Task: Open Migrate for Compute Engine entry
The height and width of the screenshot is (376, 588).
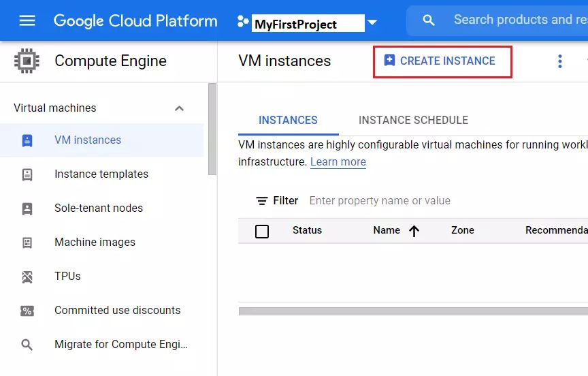Action: point(120,345)
